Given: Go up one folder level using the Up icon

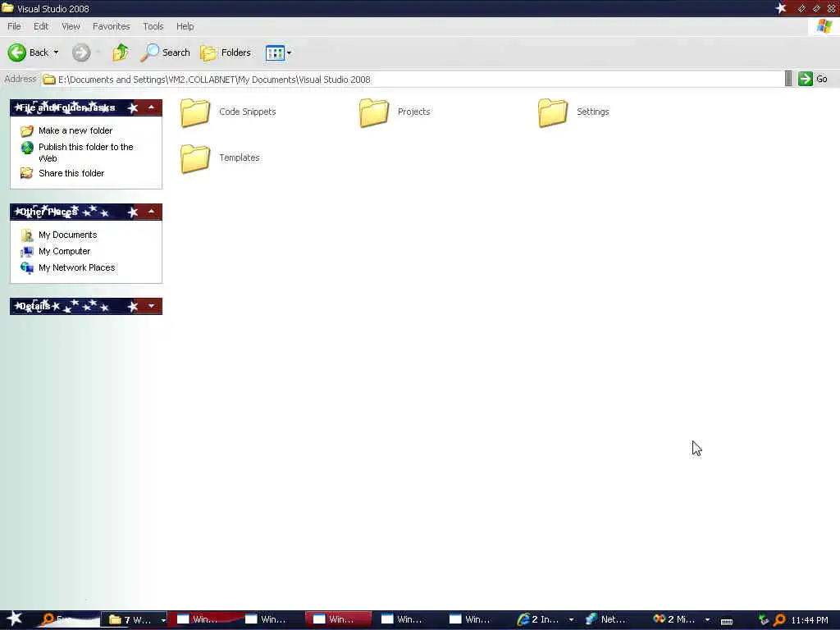Looking at the screenshot, I should pos(120,52).
